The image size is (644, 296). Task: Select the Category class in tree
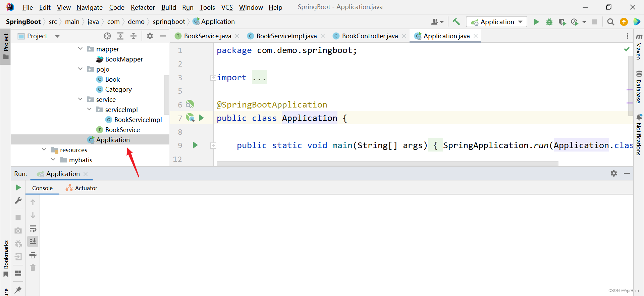118,89
